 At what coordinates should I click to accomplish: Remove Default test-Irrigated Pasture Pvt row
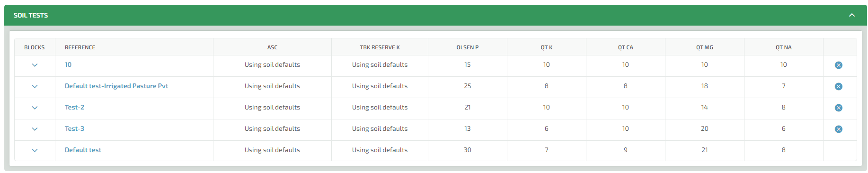(x=838, y=86)
